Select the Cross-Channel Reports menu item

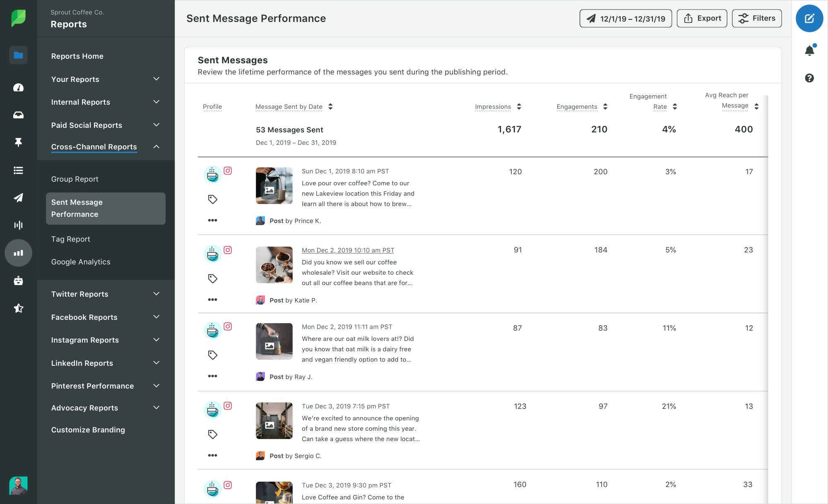tap(94, 146)
